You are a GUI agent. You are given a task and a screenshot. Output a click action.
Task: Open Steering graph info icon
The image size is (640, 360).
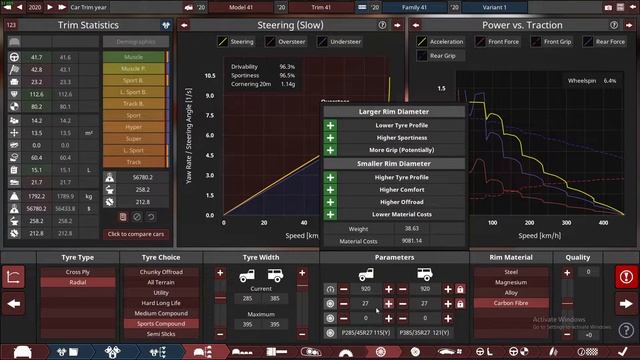(x=382, y=25)
